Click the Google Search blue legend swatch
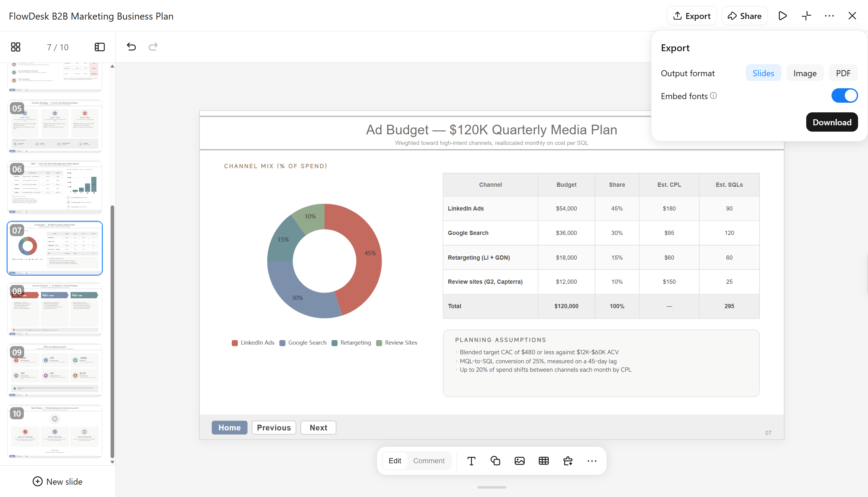 282,343
